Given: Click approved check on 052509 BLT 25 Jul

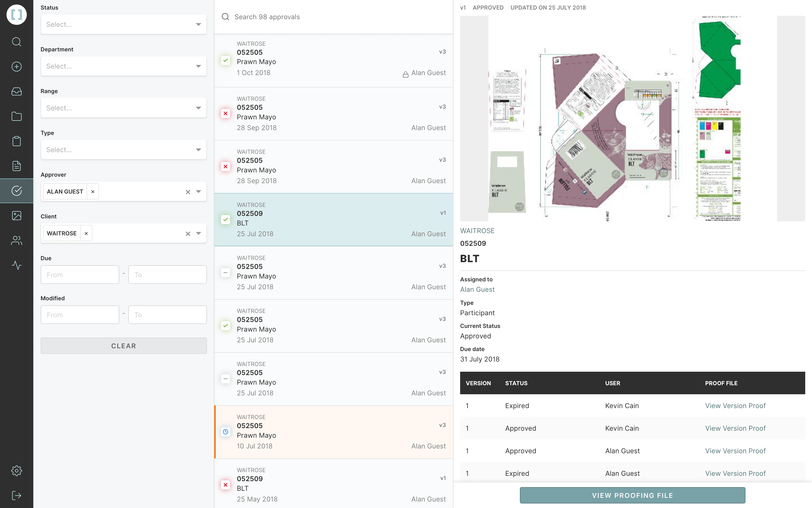Looking at the screenshot, I should pos(226,219).
